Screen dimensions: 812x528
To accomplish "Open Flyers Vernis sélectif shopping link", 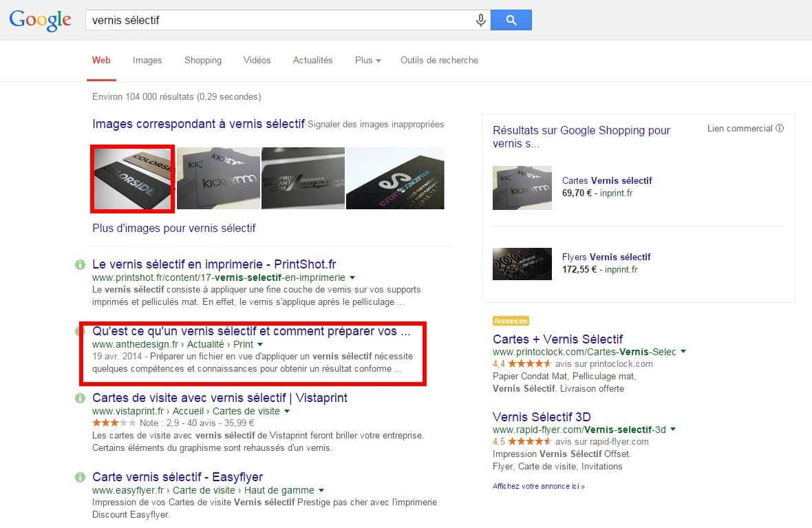I will [x=606, y=257].
